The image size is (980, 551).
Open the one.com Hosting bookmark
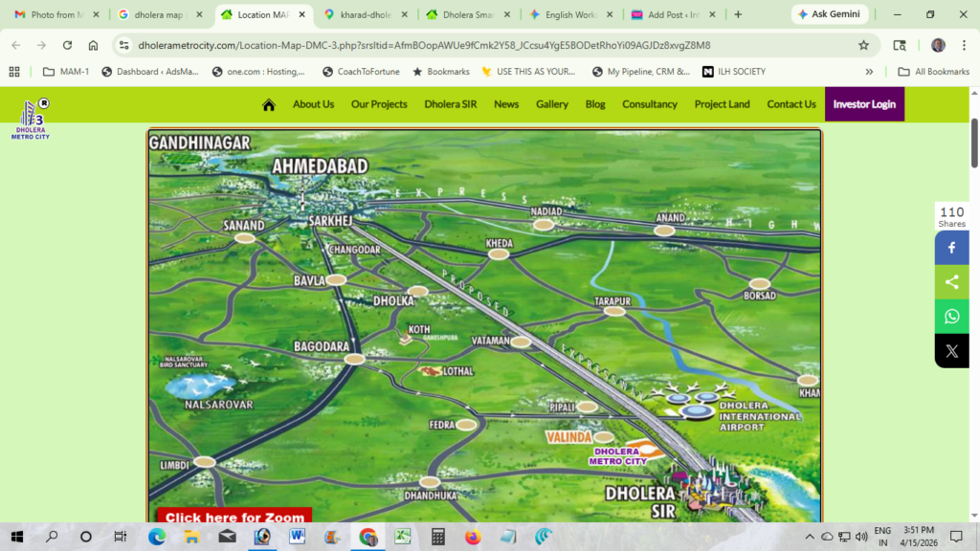pyautogui.click(x=258, y=72)
